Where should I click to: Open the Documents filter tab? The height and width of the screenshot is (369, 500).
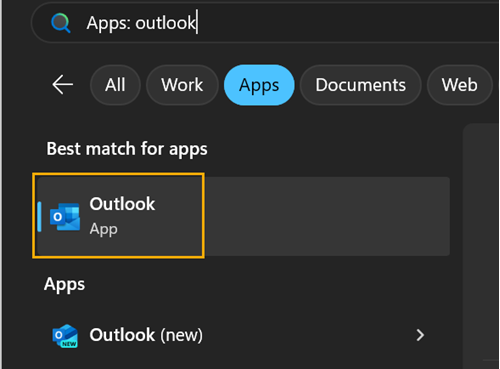tap(361, 85)
